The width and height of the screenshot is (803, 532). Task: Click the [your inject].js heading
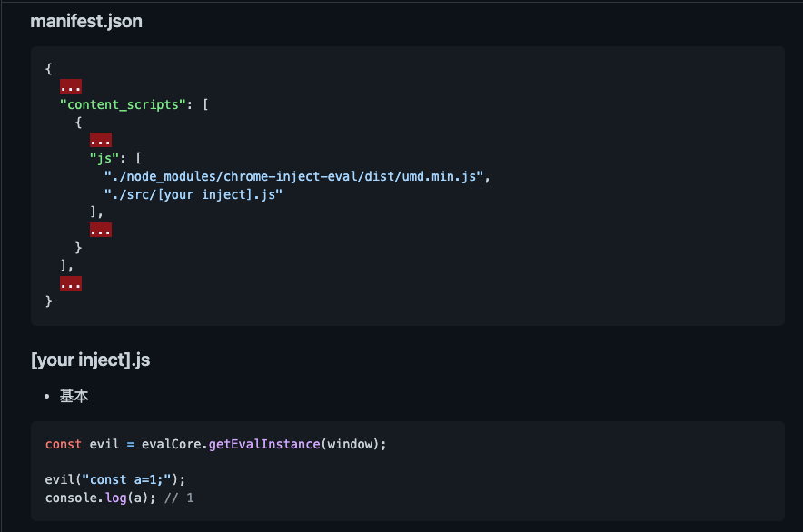(x=90, y=360)
